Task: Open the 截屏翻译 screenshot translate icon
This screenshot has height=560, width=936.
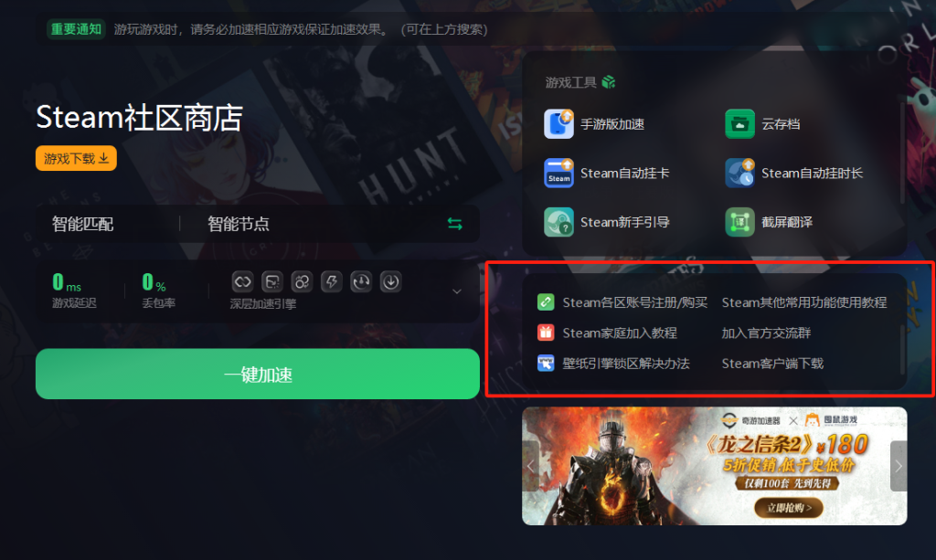Action: [x=739, y=222]
